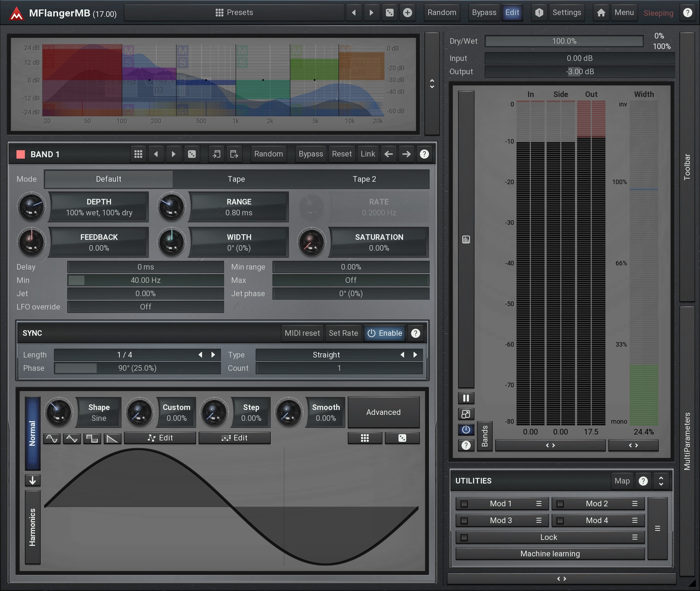This screenshot has height=591, width=700.
Task: Enable the Mod 1 checkbox
Action: [x=464, y=504]
